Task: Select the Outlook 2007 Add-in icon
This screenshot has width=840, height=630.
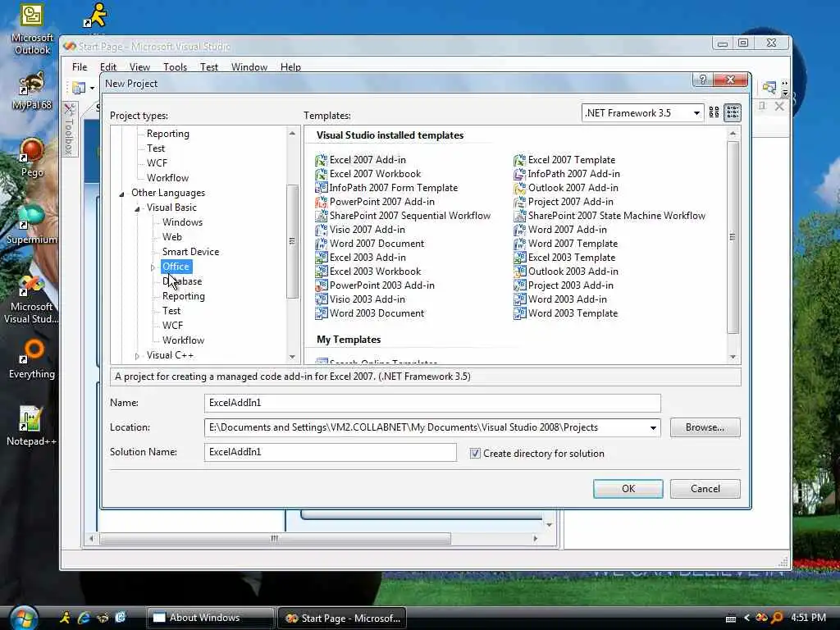Action: (x=519, y=188)
